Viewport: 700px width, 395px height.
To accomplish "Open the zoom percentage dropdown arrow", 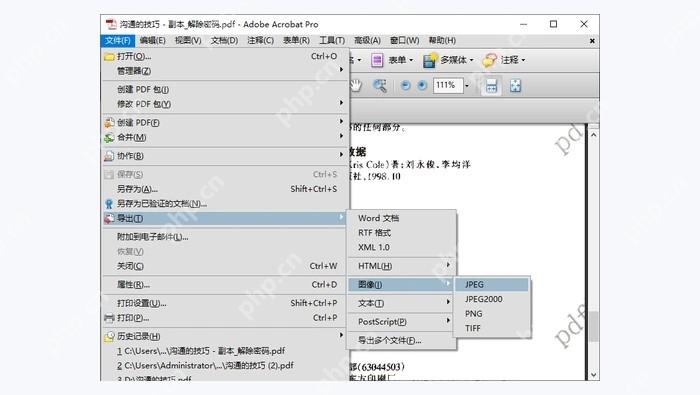I will pyautogui.click(x=467, y=86).
